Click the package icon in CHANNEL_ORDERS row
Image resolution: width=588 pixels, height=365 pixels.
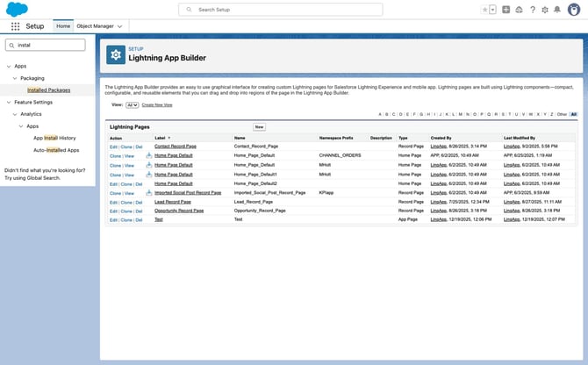click(x=149, y=155)
